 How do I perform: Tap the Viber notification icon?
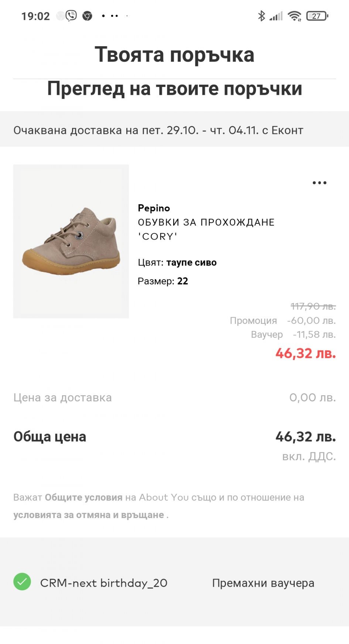coord(71,16)
